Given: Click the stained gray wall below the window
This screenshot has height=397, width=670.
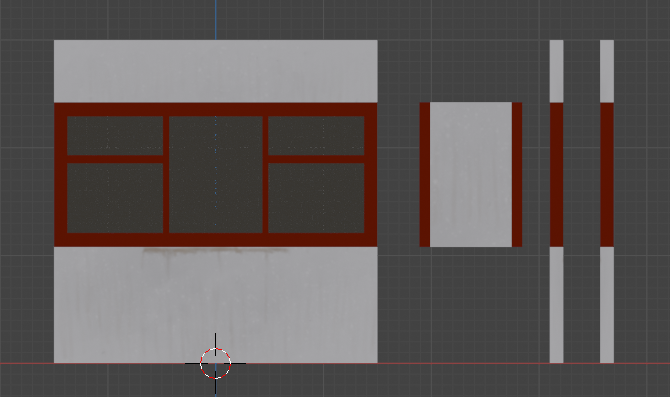Looking at the screenshot, I should coord(215,305).
